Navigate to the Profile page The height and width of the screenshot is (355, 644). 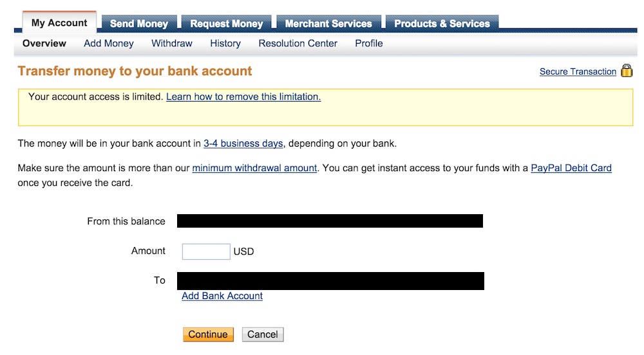pyautogui.click(x=369, y=44)
